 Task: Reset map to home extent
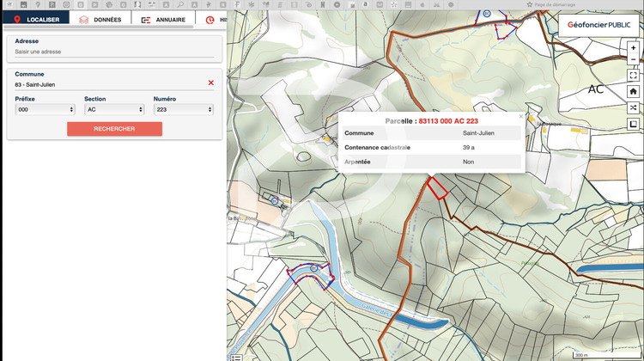coord(633,91)
